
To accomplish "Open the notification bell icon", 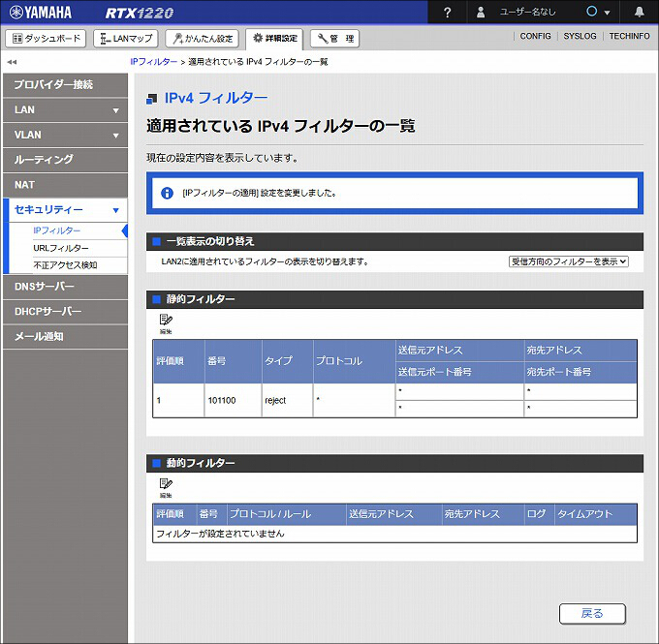I will click(639, 12).
